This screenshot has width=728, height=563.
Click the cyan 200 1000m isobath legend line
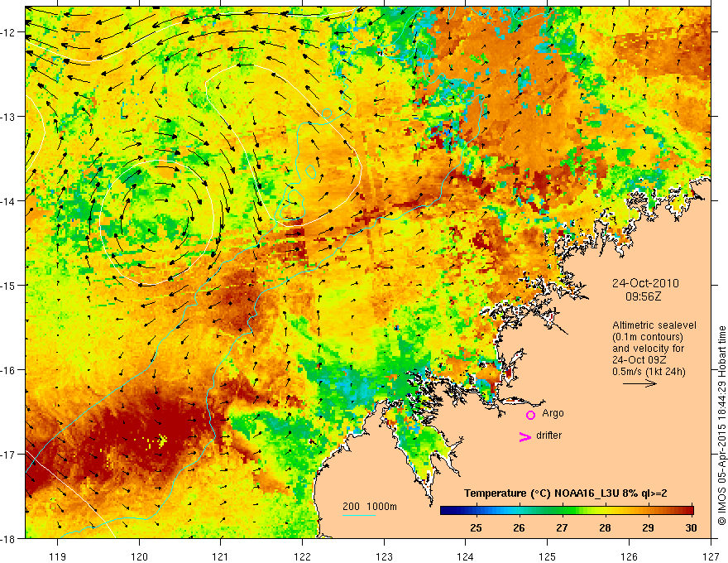tap(359, 515)
